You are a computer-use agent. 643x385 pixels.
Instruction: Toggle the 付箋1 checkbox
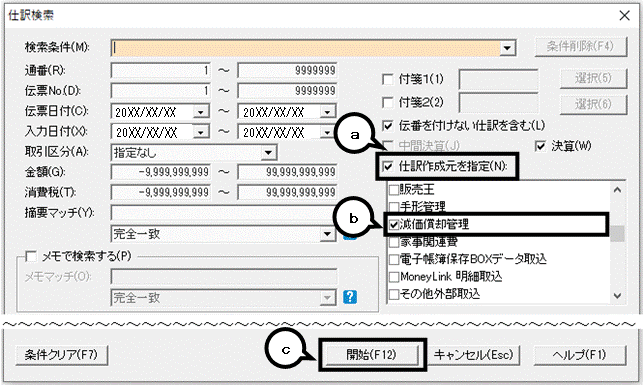pyautogui.click(x=388, y=79)
